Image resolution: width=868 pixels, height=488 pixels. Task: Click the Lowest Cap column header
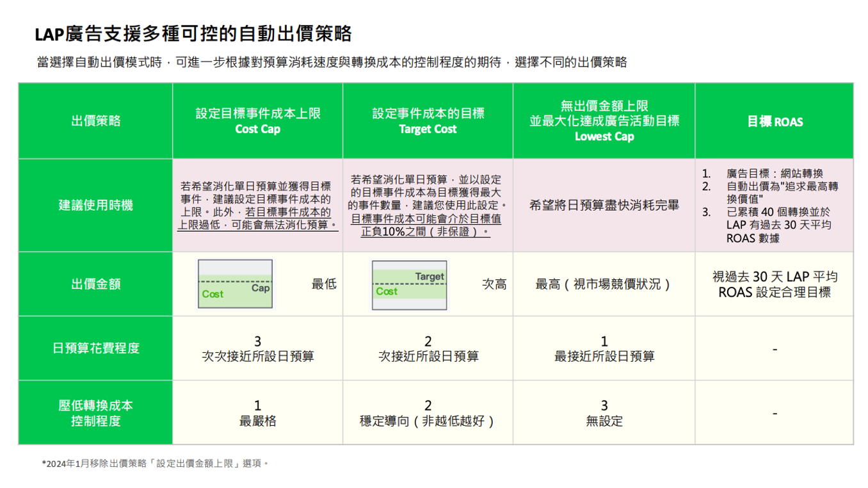coord(604,121)
